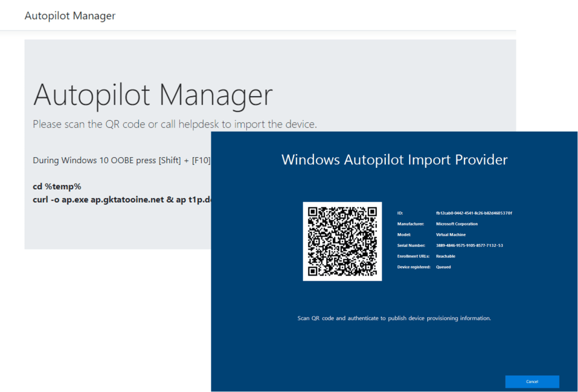Select the Manufacturer value Microsoft Corporation
Image resolution: width=578 pixels, height=392 pixels.
pyautogui.click(x=457, y=224)
